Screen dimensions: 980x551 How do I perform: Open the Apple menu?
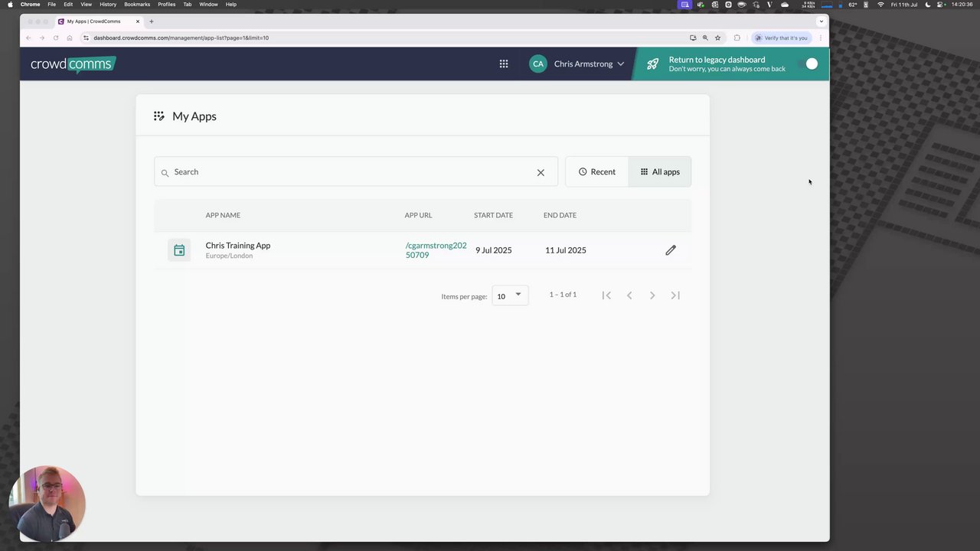click(x=10, y=5)
